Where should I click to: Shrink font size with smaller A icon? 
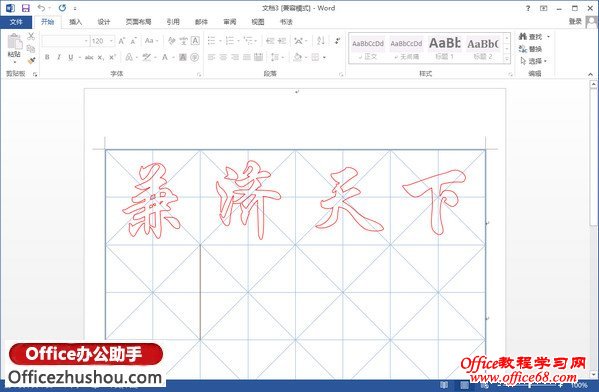pos(133,41)
